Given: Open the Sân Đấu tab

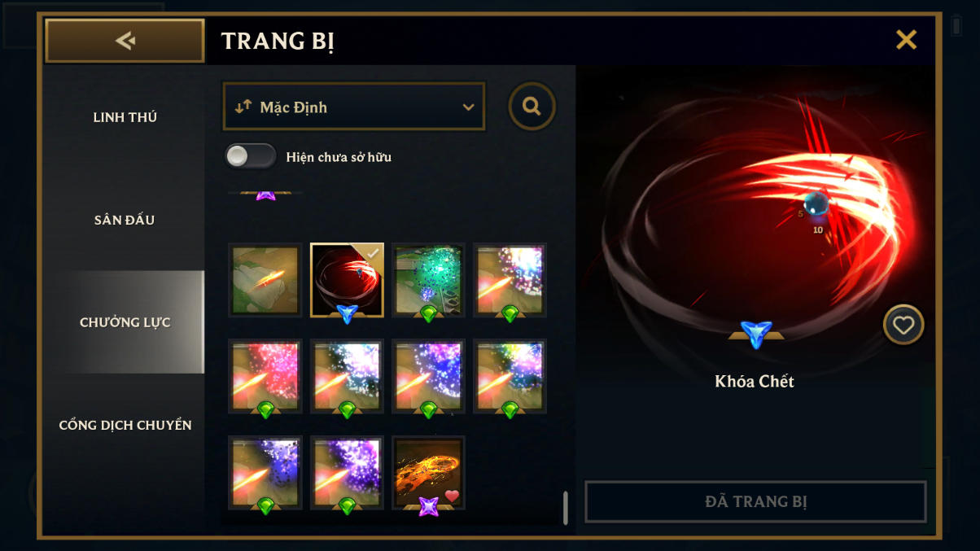Looking at the screenshot, I should [x=125, y=220].
